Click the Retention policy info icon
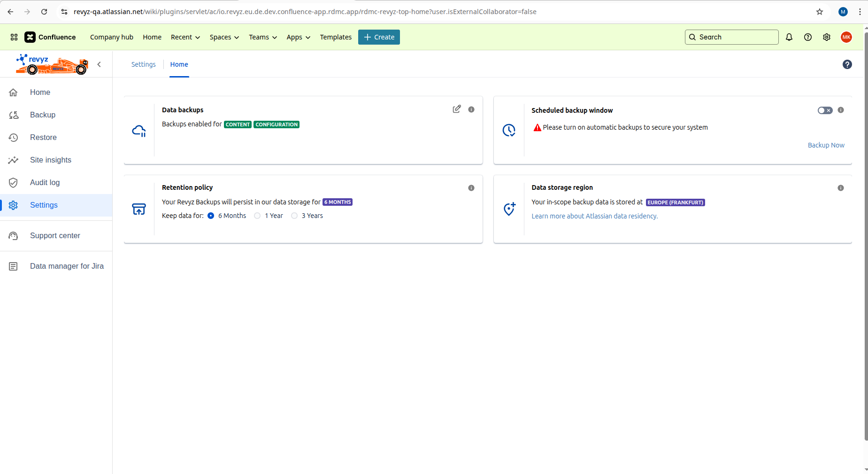Viewport: 868px width, 474px height. [x=471, y=188]
